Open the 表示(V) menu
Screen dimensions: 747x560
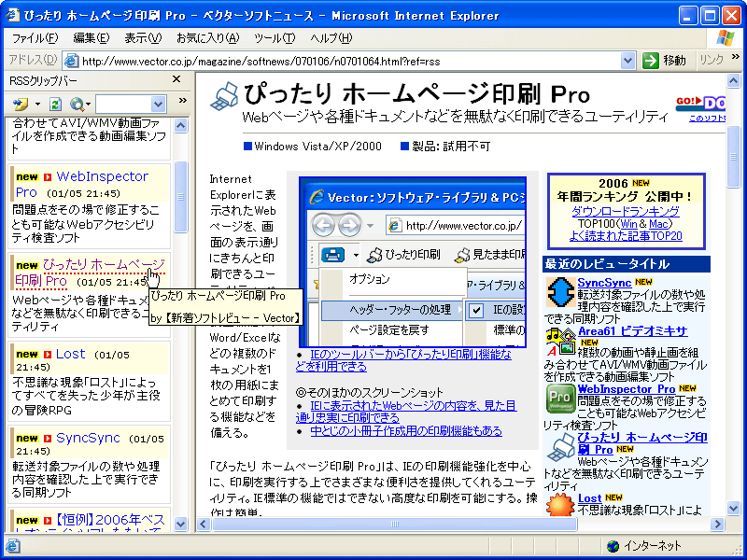point(143,38)
